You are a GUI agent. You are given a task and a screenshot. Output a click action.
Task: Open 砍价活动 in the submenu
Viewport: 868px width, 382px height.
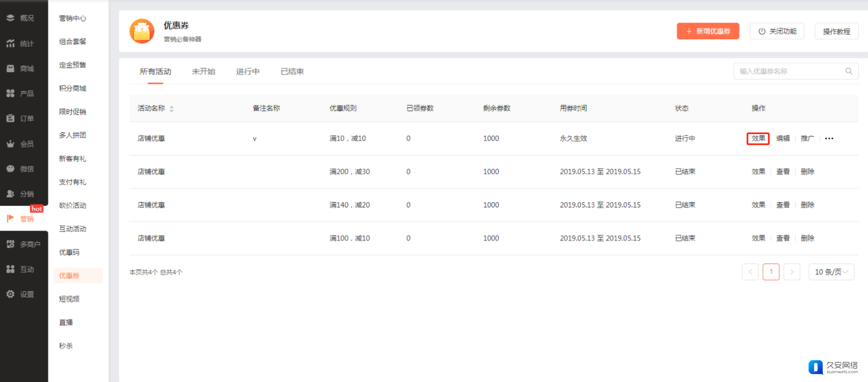73,206
